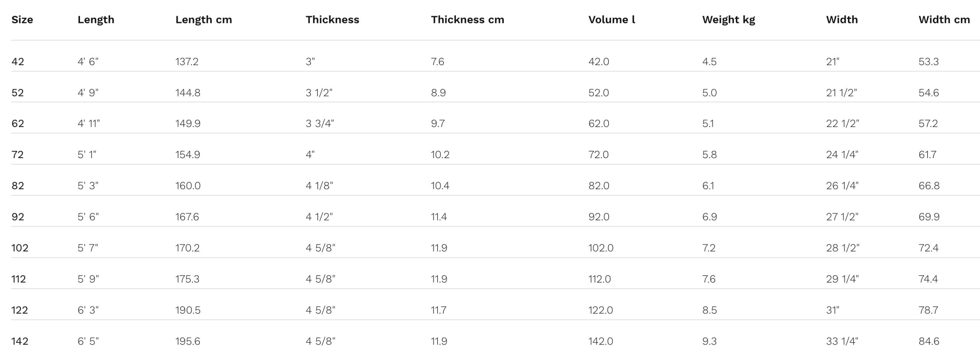Select size 62 row label
This screenshot has width=980, height=361.
18,124
